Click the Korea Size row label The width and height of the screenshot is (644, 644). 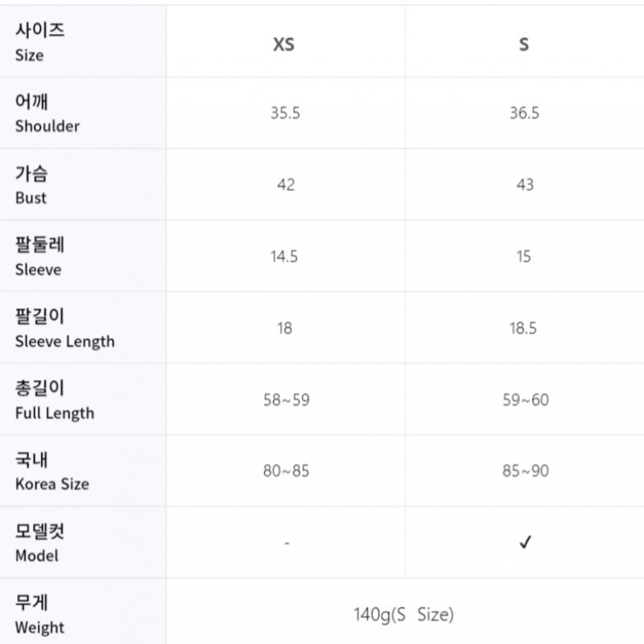[x=52, y=472]
